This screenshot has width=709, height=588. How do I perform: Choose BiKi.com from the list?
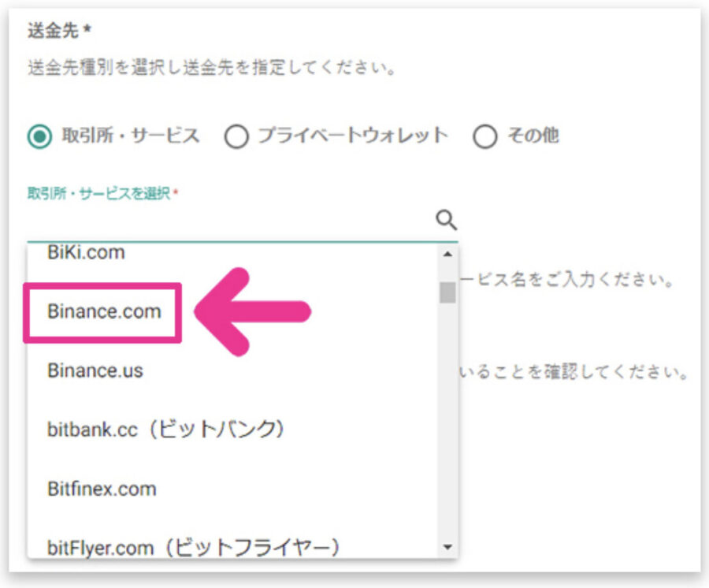coord(232,252)
